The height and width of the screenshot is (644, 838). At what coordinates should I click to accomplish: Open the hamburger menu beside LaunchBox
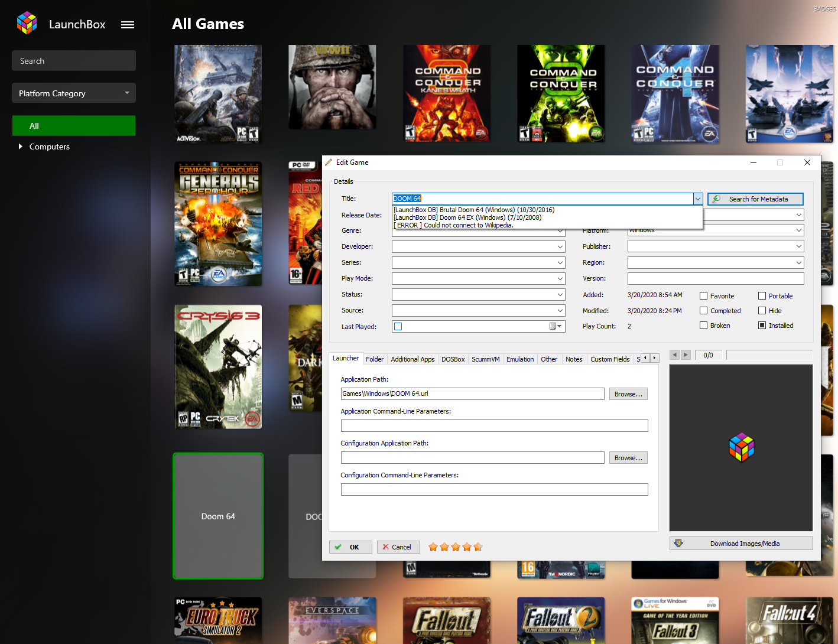point(128,25)
